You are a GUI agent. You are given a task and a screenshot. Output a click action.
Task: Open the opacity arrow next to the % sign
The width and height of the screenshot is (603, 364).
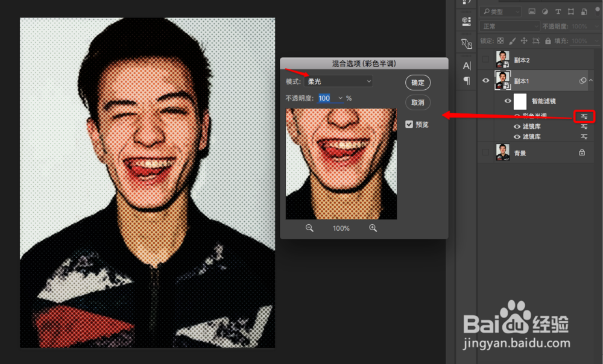(x=340, y=98)
